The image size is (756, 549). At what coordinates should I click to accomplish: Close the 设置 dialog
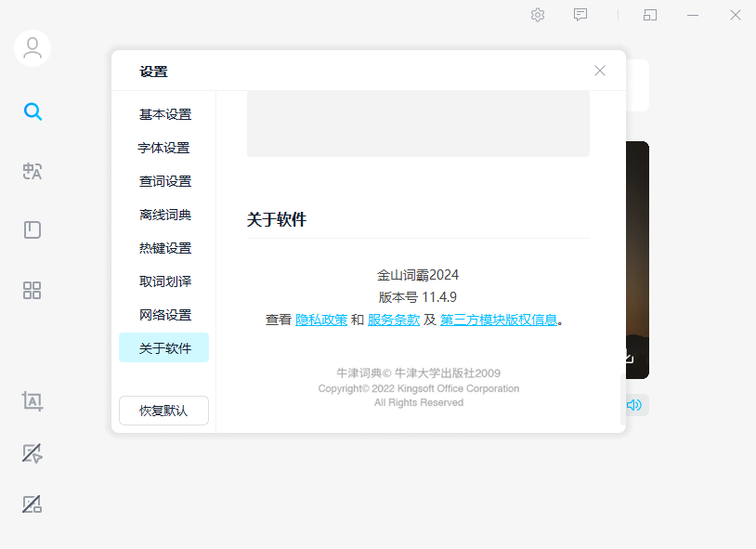[599, 71]
